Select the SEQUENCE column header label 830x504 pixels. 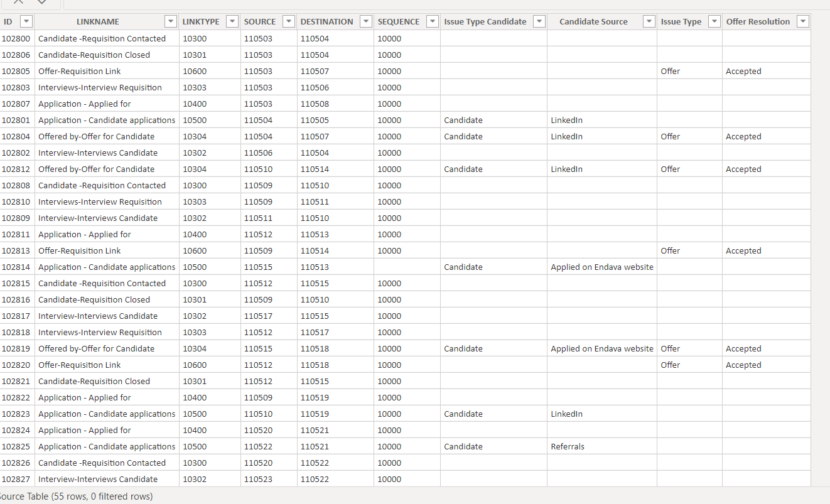click(399, 21)
